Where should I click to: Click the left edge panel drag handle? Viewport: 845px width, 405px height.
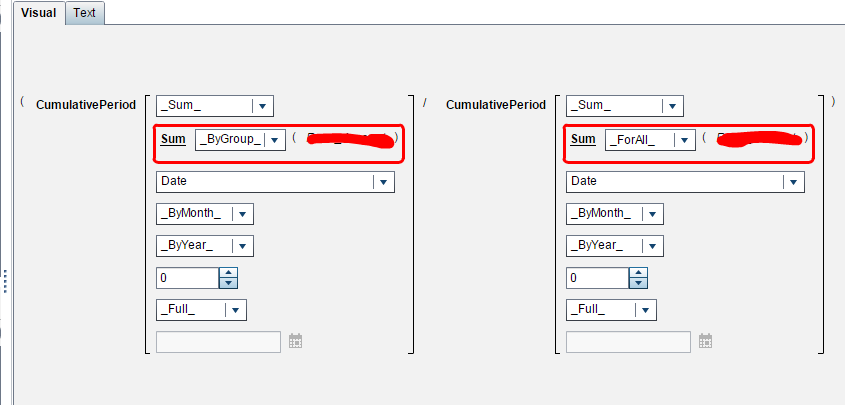[5, 281]
